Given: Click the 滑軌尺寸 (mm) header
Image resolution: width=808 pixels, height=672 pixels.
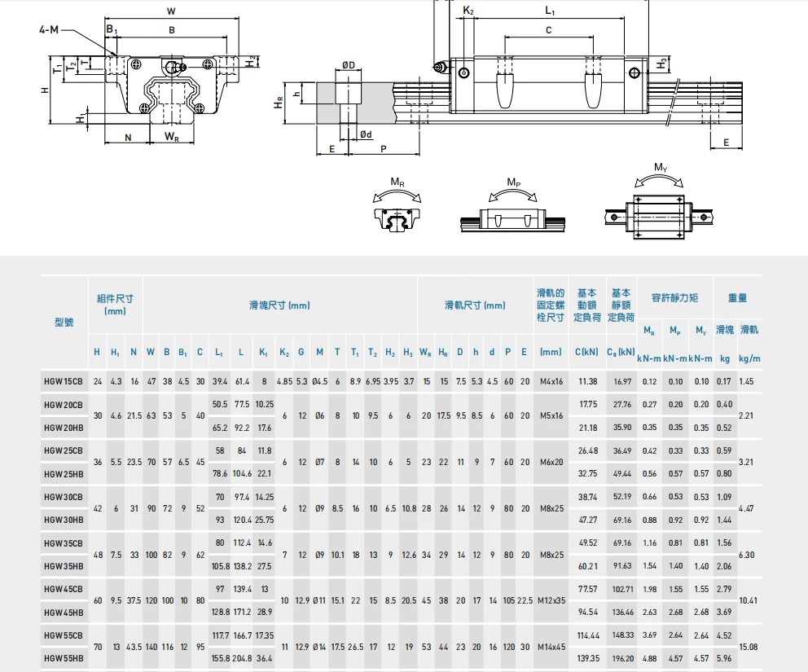Looking at the screenshot, I should pos(475,305).
